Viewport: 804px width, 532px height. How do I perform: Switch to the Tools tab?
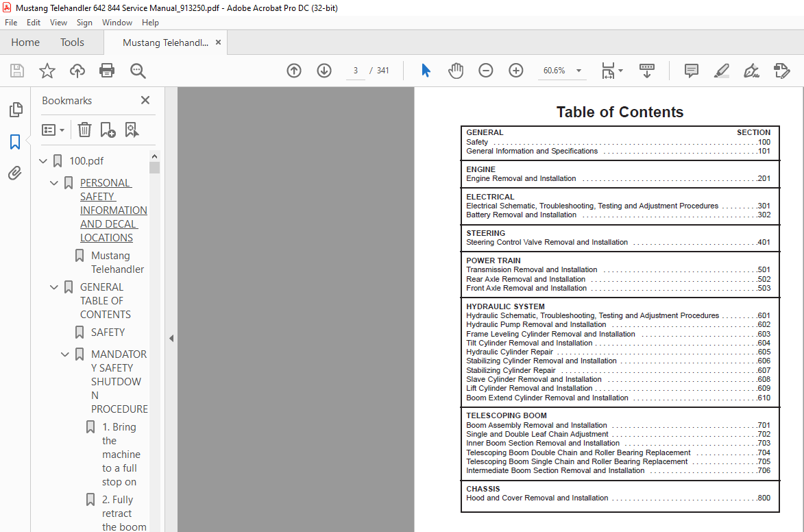click(72, 42)
